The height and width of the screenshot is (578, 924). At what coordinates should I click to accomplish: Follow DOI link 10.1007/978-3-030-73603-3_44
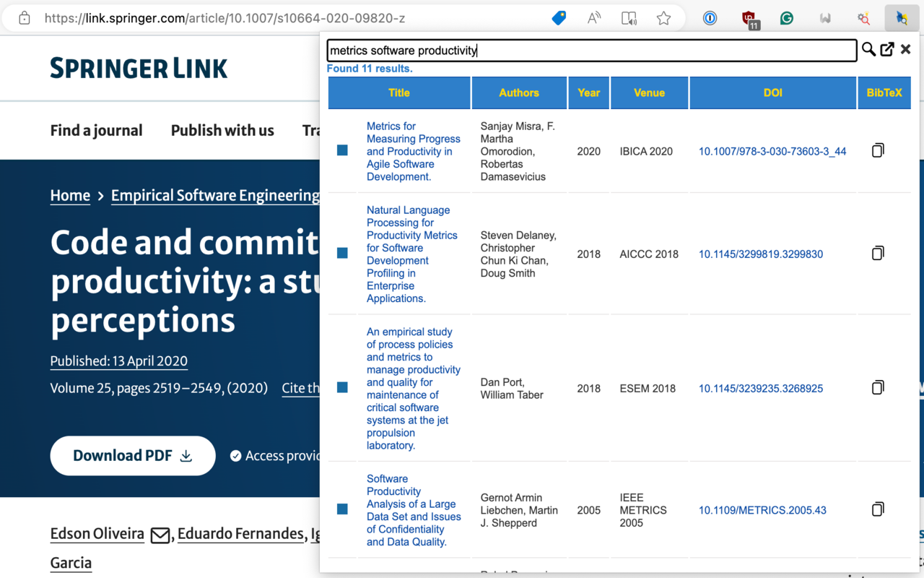coord(772,151)
